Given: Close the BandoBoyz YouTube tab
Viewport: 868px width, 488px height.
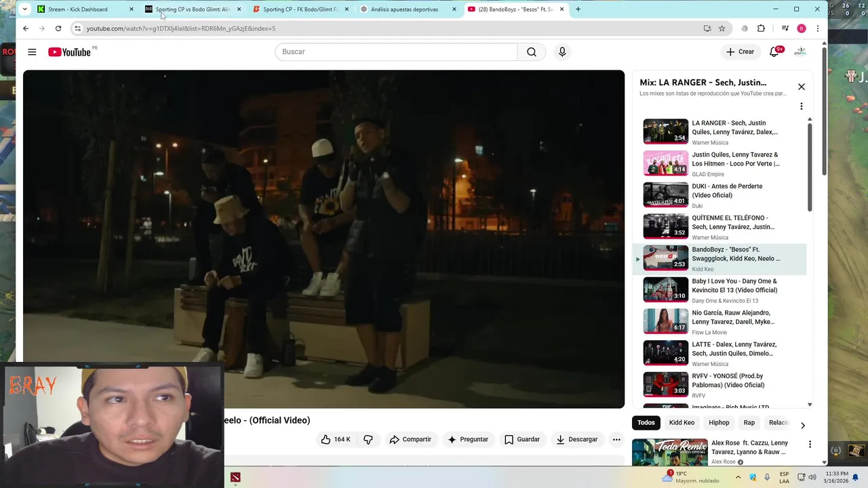Looking at the screenshot, I should (x=561, y=9).
